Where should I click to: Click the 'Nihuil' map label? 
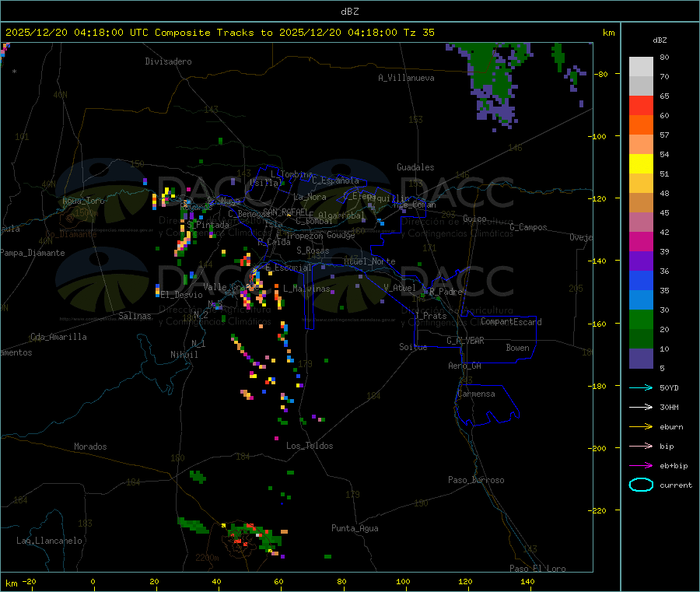tap(184, 355)
